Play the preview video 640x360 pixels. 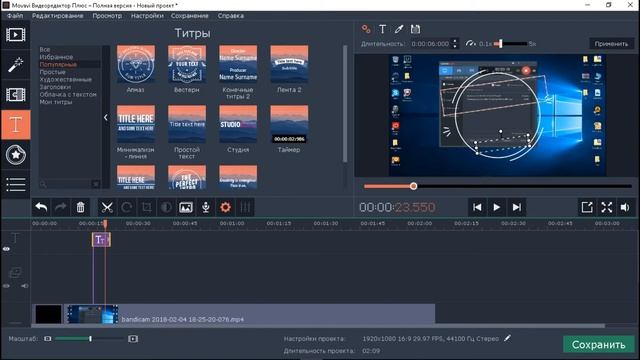point(497,207)
